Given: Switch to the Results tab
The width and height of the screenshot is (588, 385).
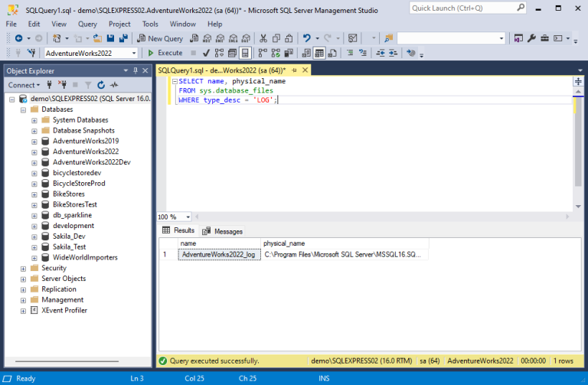Looking at the screenshot, I should tap(178, 230).
